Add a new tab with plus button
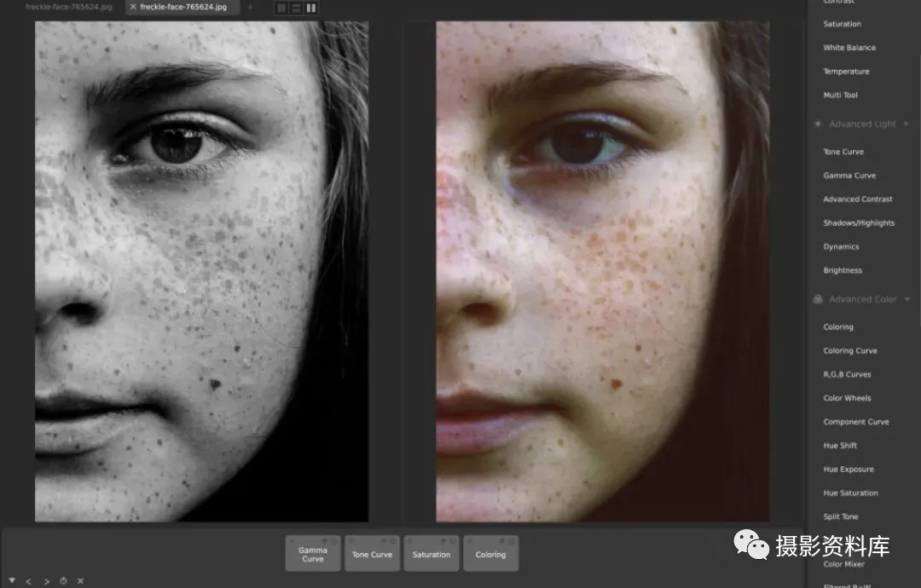Viewport: 921px width, 588px height. [x=250, y=7]
